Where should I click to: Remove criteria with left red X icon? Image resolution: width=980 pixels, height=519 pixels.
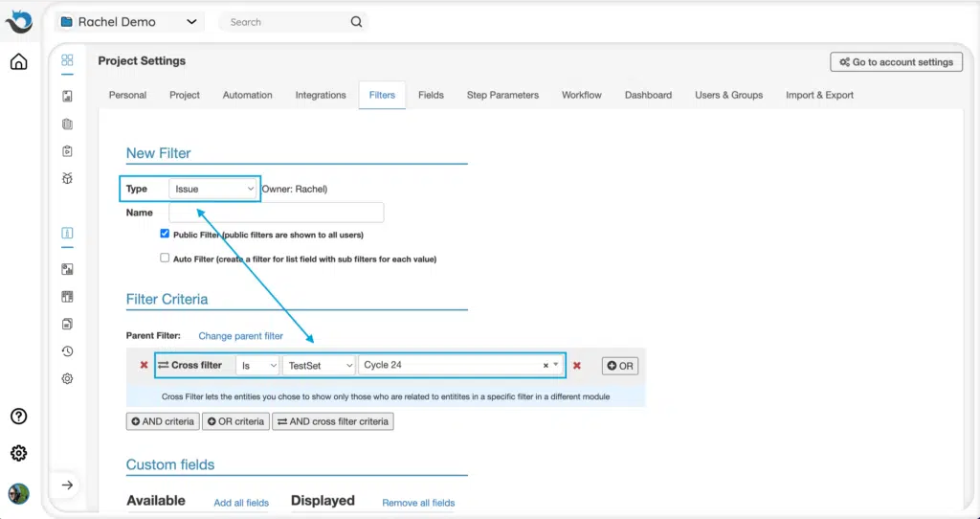(x=145, y=365)
